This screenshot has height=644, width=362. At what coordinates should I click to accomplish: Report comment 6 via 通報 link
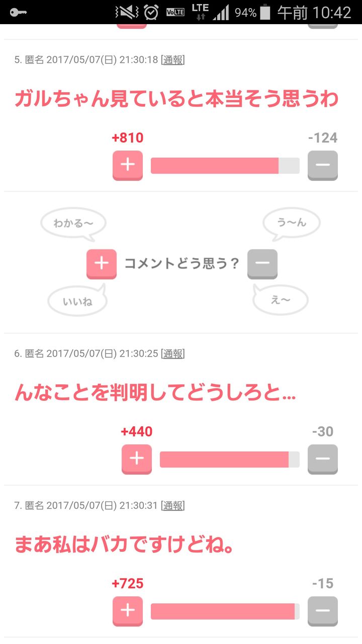pyautogui.click(x=172, y=354)
